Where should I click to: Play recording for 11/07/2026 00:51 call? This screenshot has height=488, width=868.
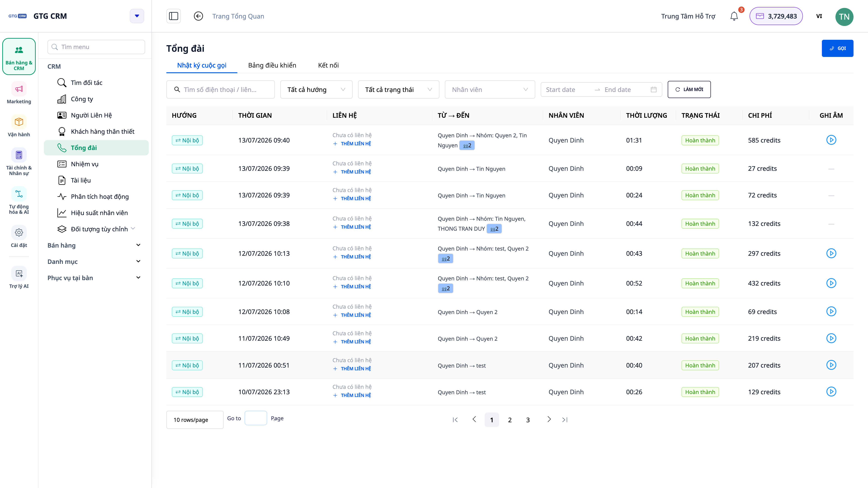pos(831,365)
